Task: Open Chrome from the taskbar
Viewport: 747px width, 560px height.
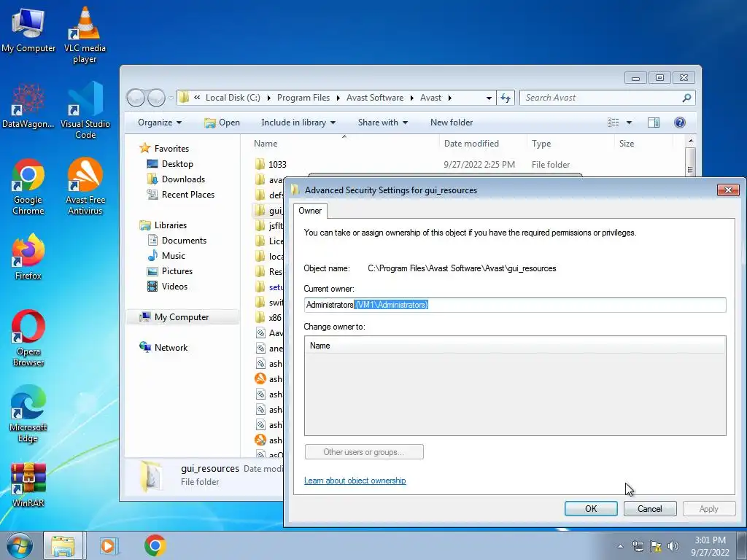Action: 155,545
